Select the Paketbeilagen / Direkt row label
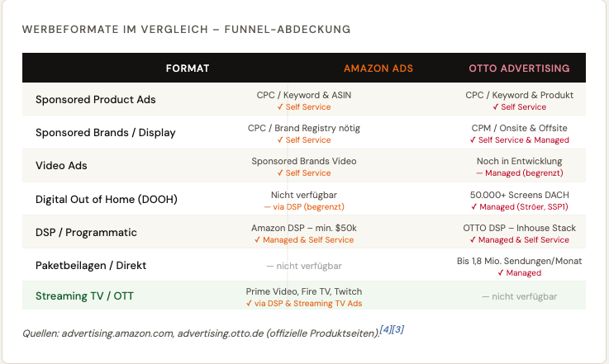The width and height of the screenshot is (609, 364). pos(91,266)
